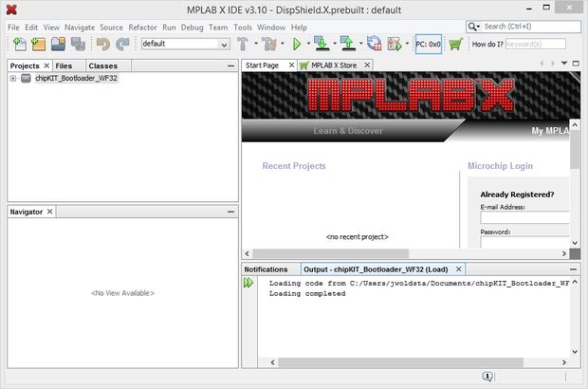Expand the chipKIT_Bootloader_WF32 project tree node

(x=13, y=79)
